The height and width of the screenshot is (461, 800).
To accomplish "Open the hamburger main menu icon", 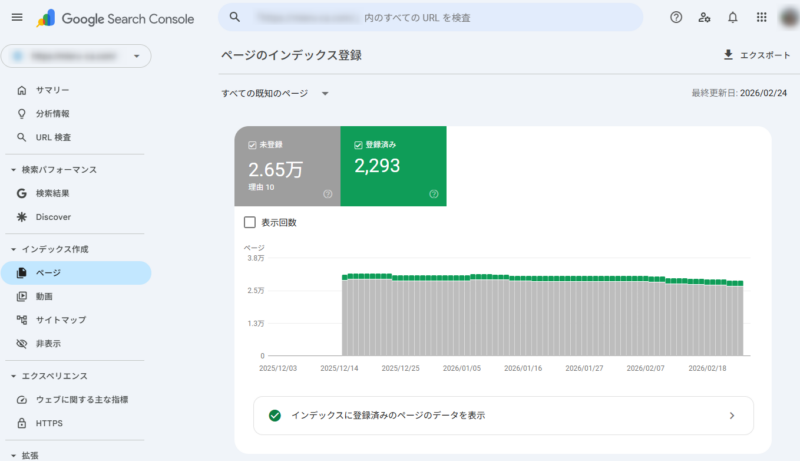I will coord(16,17).
